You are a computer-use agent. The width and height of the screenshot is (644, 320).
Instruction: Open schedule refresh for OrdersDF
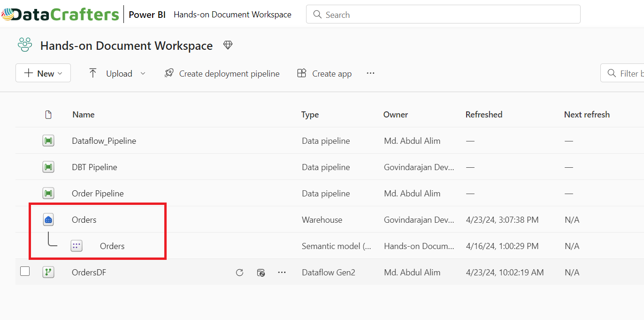click(x=261, y=273)
